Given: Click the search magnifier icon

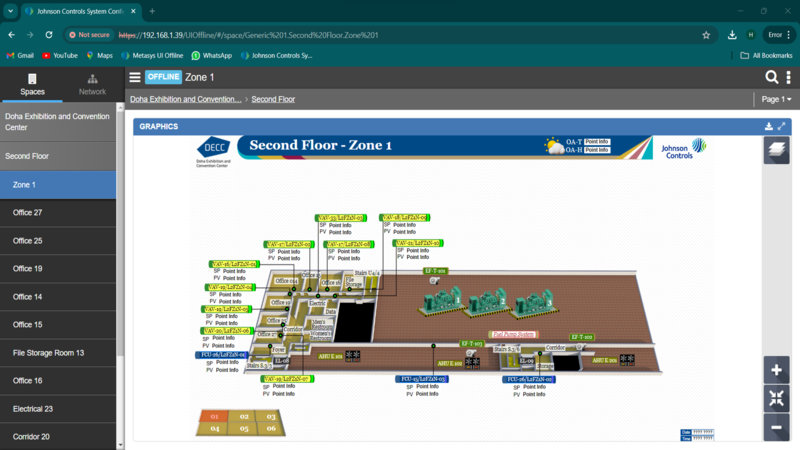Looking at the screenshot, I should (771, 77).
